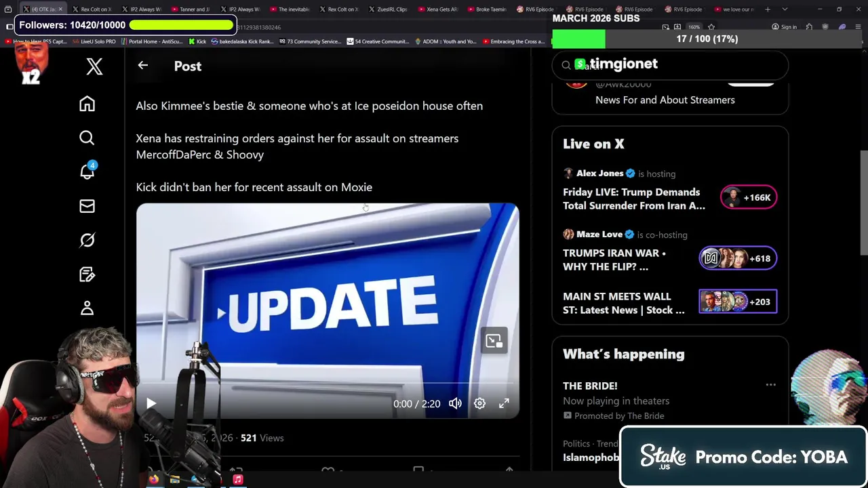
Task: Open LiveU Solo PRO bookmark
Action: coord(94,41)
